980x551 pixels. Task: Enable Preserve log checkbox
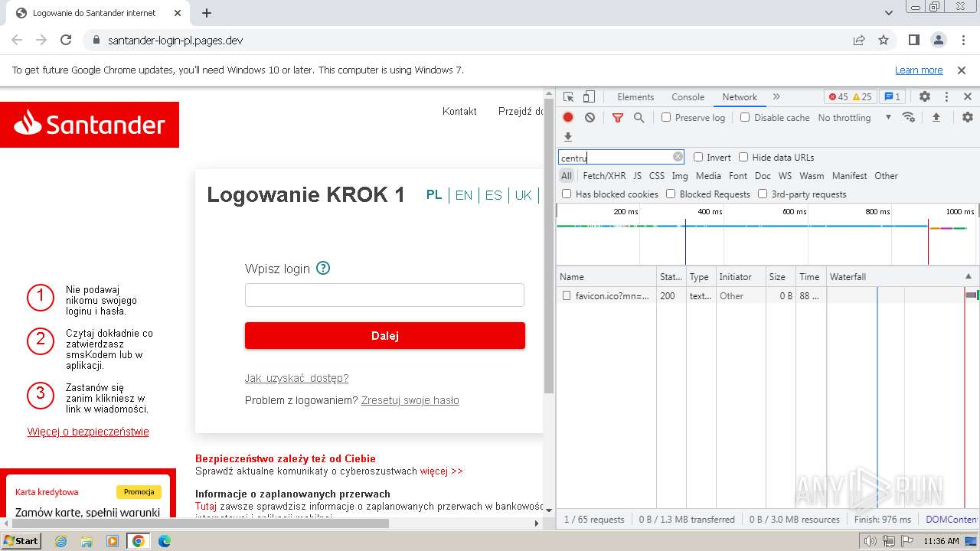point(666,117)
